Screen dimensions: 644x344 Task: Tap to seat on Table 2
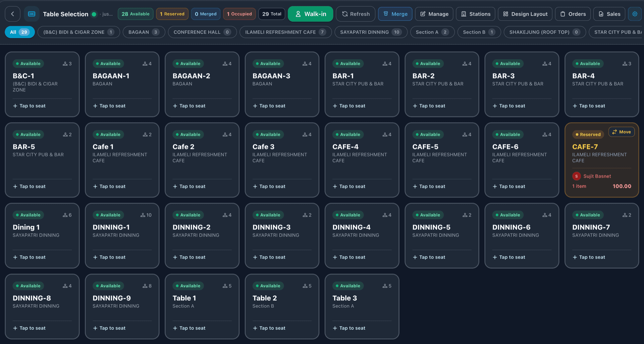click(x=269, y=328)
